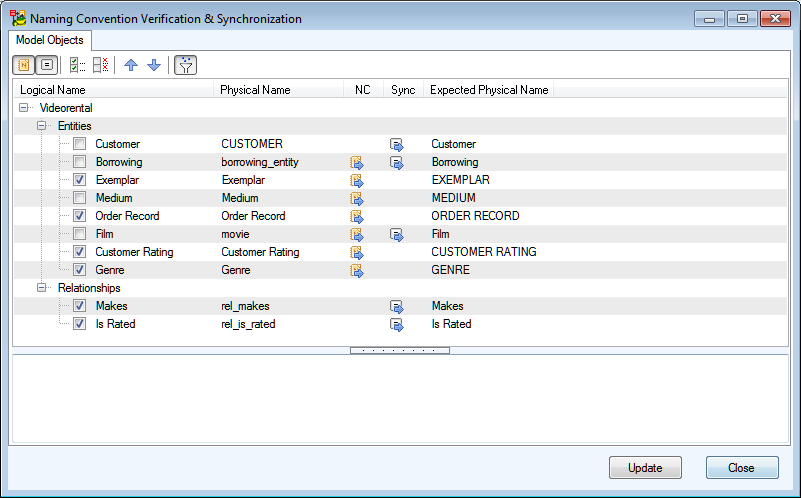Image resolution: width=801 pixels, height=498 pixels.
Task: Uncheck the Customer Rating checkbox
Action: click(x=79, y=252)
